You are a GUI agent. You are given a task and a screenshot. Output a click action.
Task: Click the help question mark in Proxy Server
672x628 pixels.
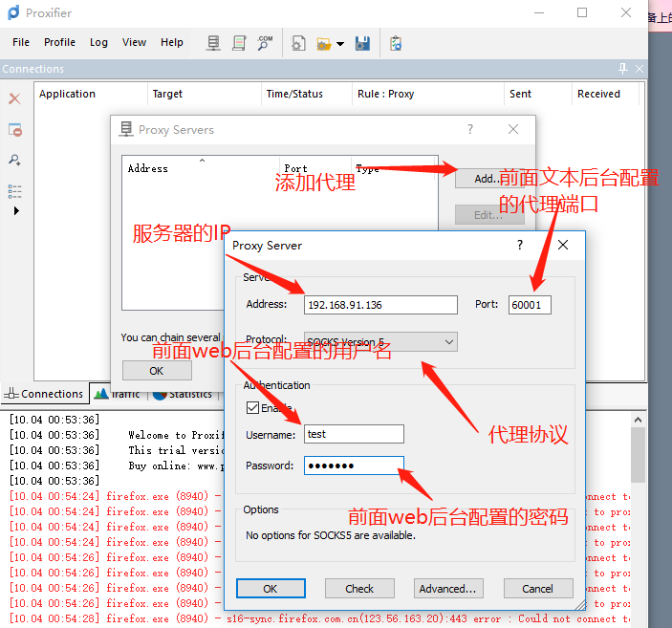(520, 246)
